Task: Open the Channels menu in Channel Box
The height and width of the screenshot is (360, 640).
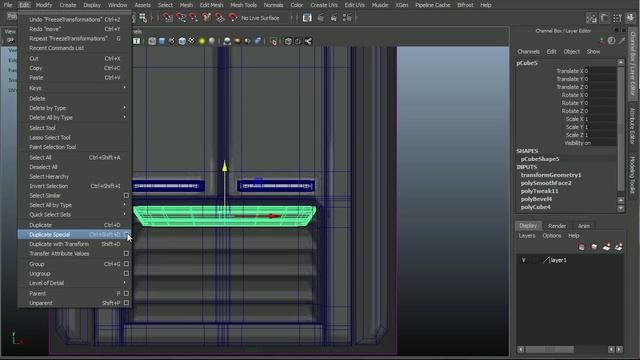Action: pyautogui.click(x=528, y=51)
